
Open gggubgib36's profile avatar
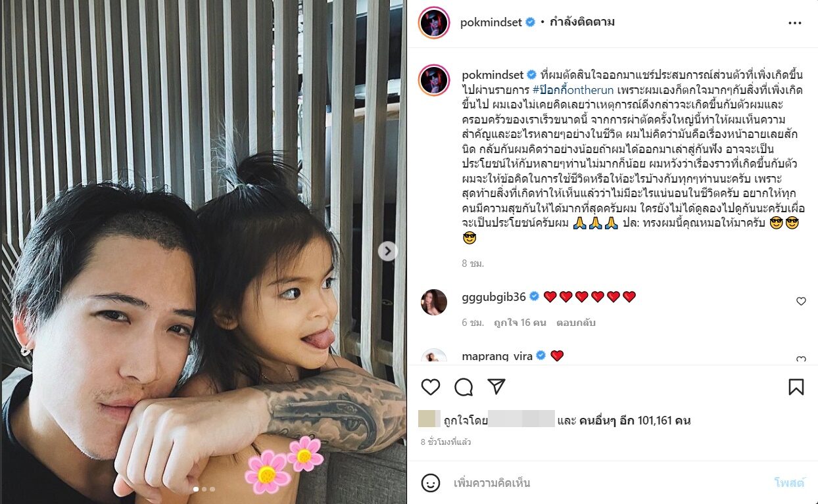point(434,302)
